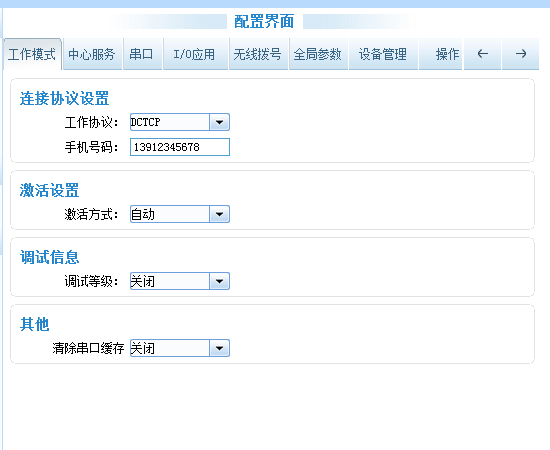Expand the 清除串口缓存 dropdown
Viewport: 550px width, 450px height.
click(180, 348)
